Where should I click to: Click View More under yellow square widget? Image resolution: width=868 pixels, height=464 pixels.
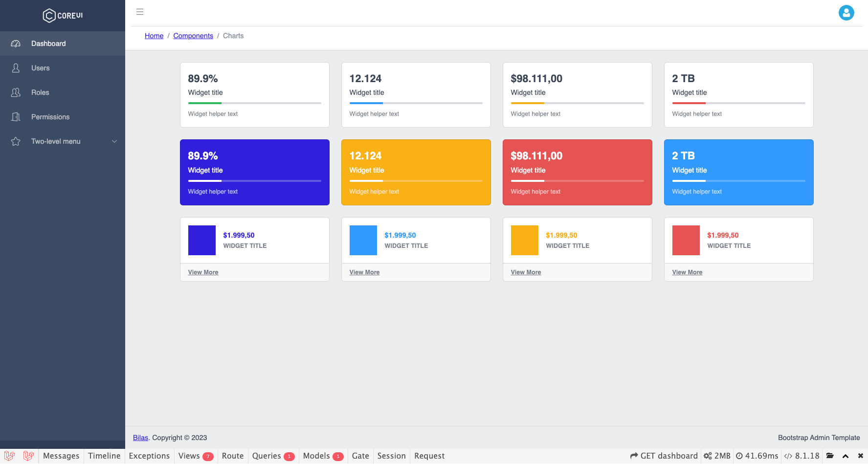click(526, 272)
